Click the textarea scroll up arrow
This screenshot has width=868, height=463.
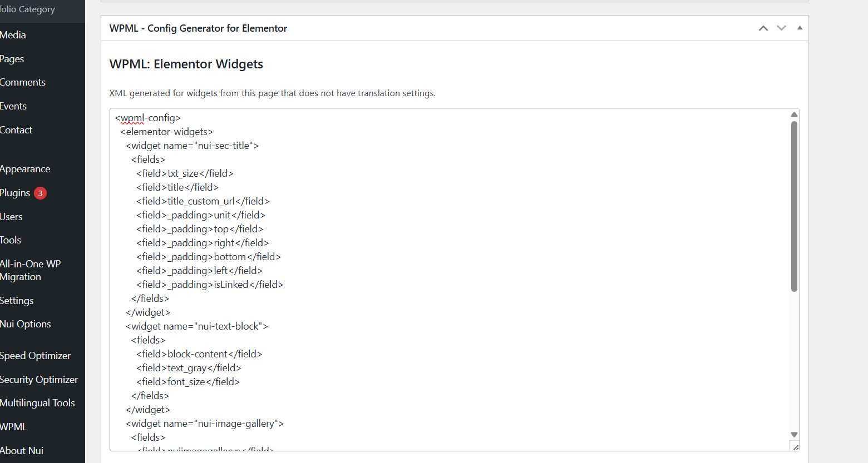(x=794, y=114)
